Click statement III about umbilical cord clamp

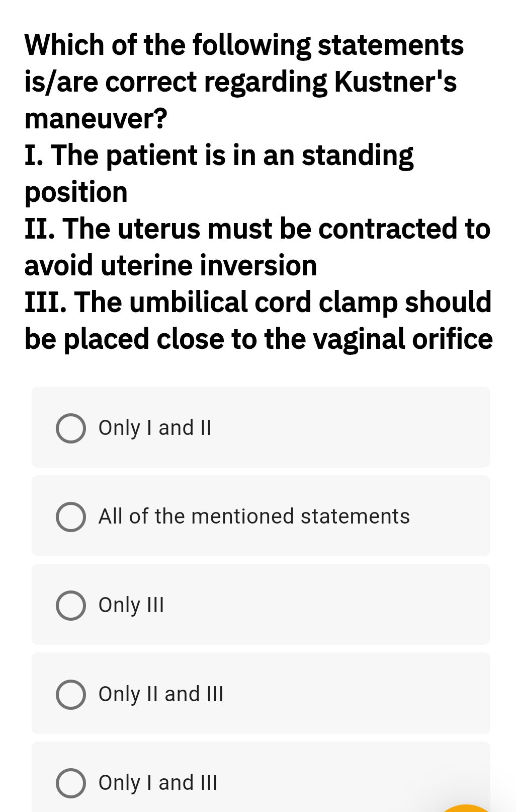257,321
